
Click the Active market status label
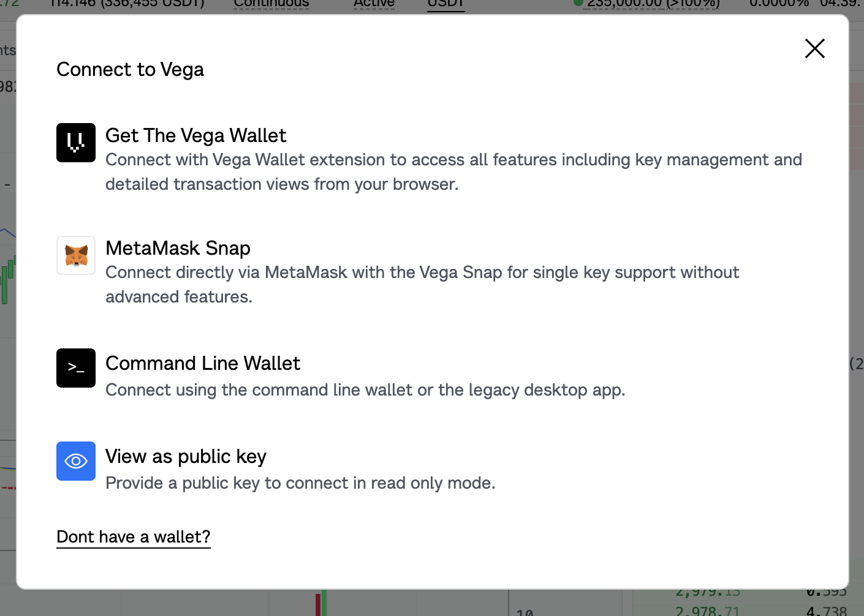(374, 4)
